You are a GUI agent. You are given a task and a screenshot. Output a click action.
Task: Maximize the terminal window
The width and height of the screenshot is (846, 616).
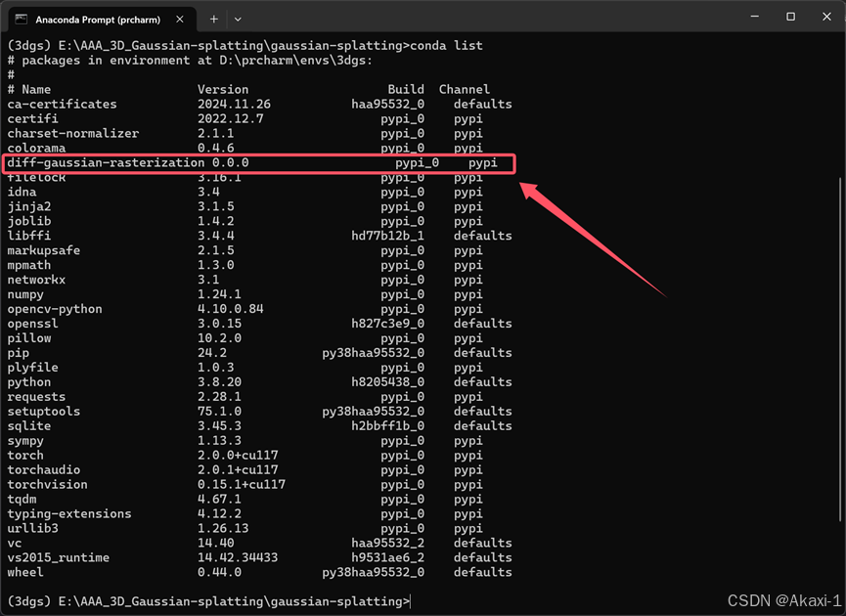click(790, 17)
